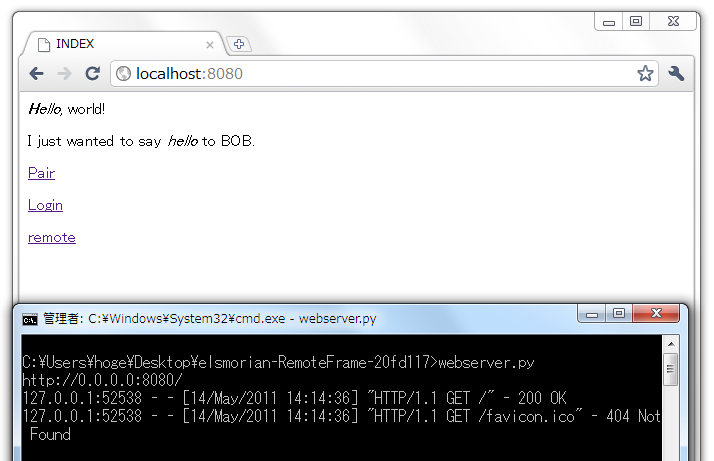Click the cmd.exe icon in title bar
The width and height of the screenshot is (714, 461).
[x=30, y=319]
